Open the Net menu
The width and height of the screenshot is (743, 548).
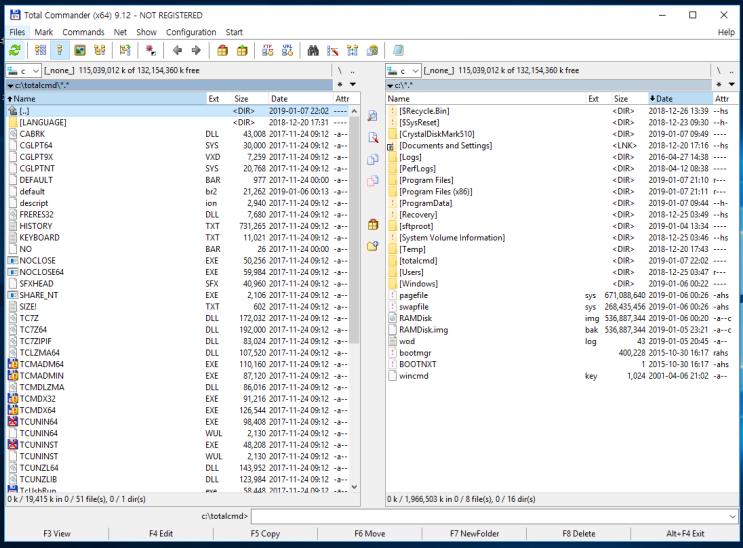[x=120, y=32]
